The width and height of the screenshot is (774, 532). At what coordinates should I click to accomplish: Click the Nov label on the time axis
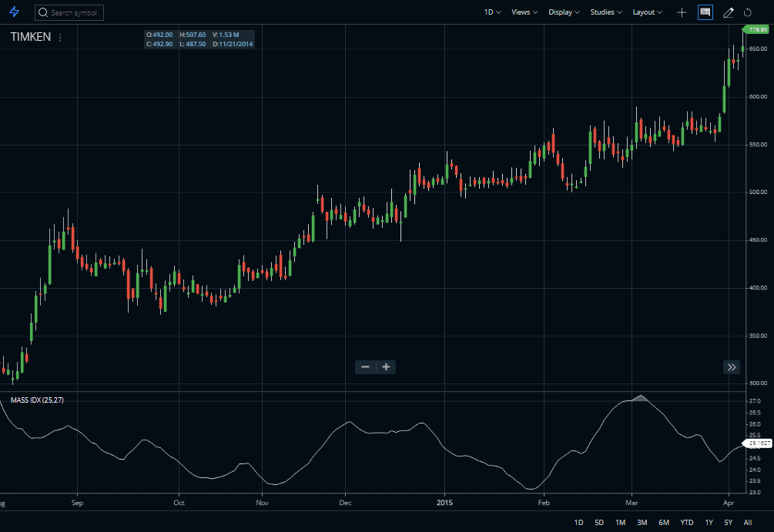[262, 503]
